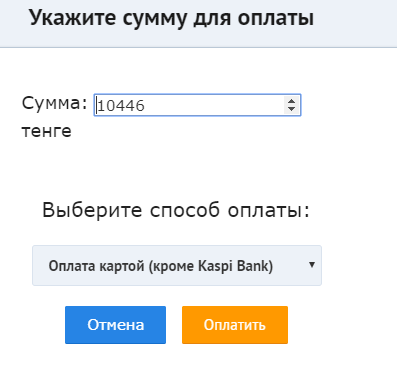Click the empty right part of the amount field

coord(213,105)
